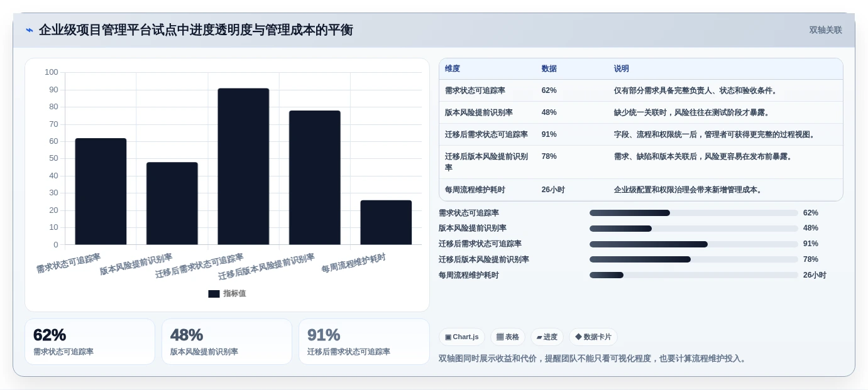Screen dimensions: 868x390
Task: Click the description starting 仅有部分需求
Action: (x=697, y=90)
